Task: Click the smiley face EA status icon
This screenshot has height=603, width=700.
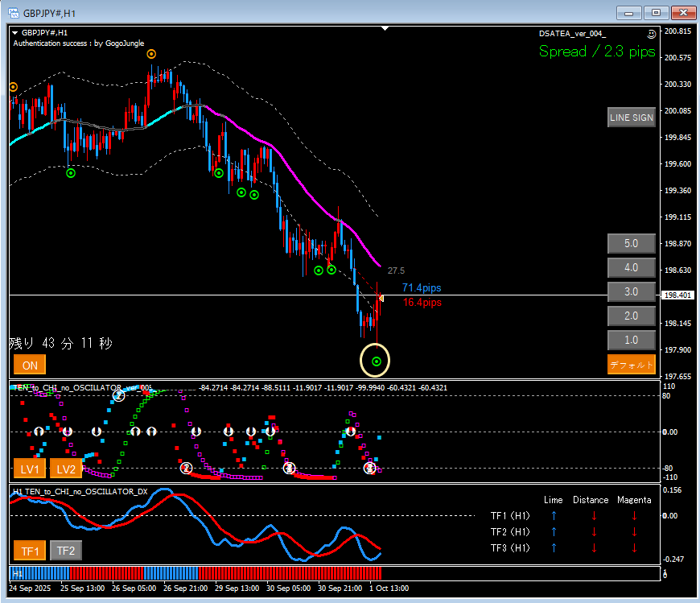Action: tap(651, 34)
